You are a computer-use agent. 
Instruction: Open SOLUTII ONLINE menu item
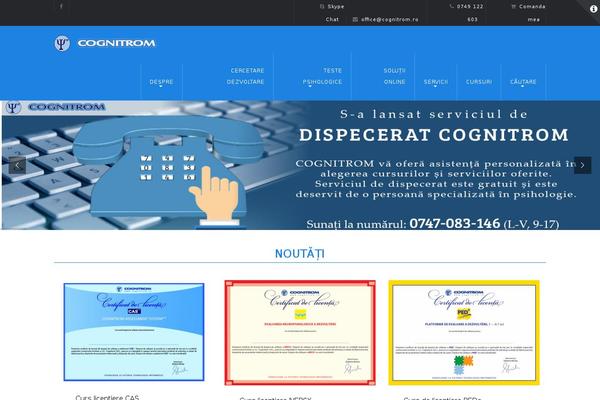pos(395,76)
